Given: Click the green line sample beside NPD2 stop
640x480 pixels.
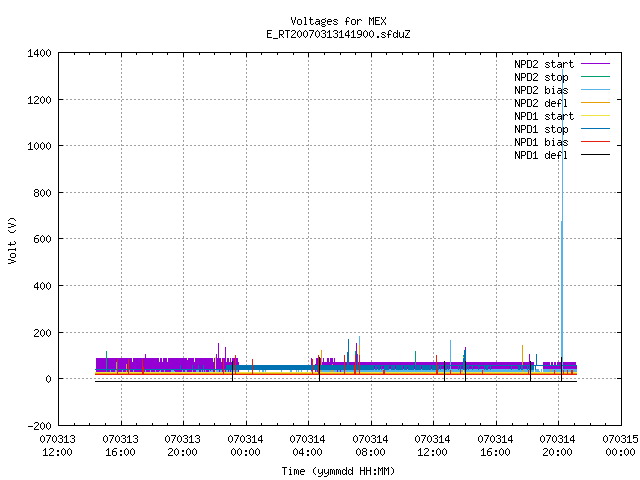Looking at the screenshot, I should coord(596,77).
